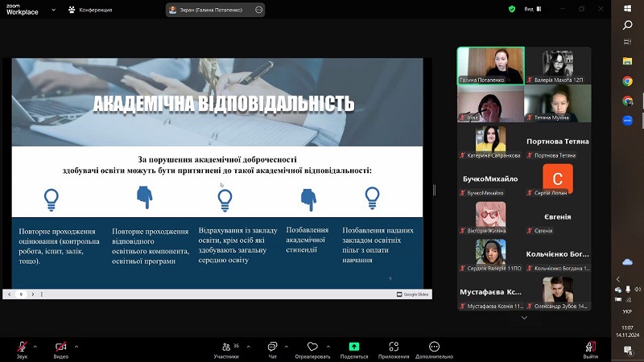Start camera with Видео button
The image size is (644, 362).
tap(61, 350)
